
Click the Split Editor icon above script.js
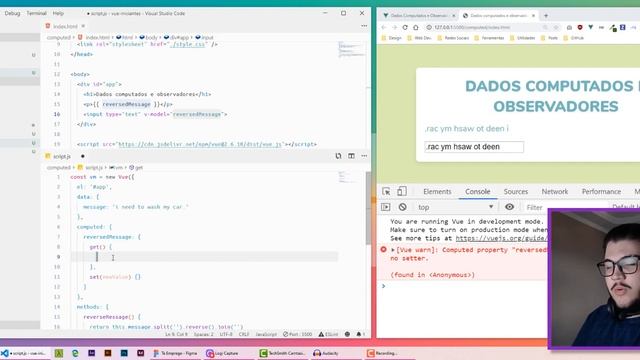pyautogui.click(x=351, y=156)
